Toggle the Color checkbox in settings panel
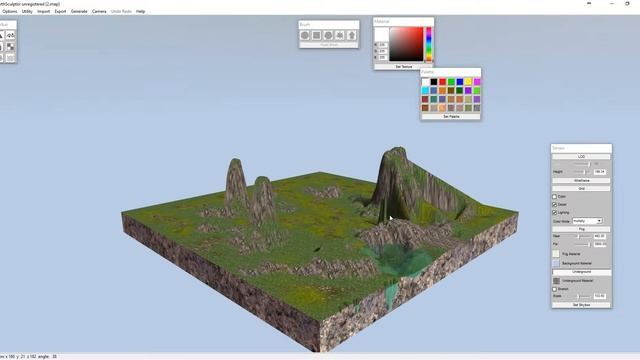The width and height of the screenshot is (640, 360). [x=555, y=197]
